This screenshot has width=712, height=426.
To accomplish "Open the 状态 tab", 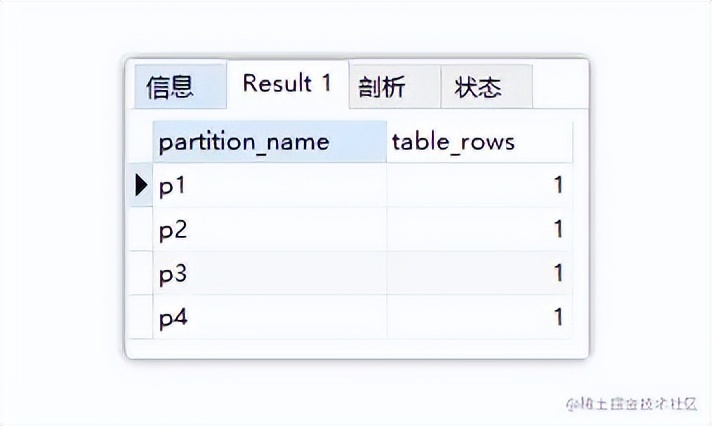I will pos(487,86).
